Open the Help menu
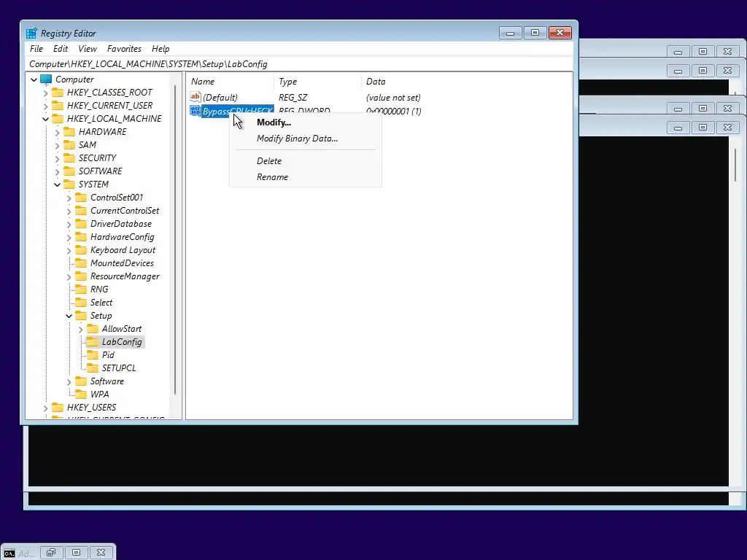Viewport: 747px width, 560px height. click(x=160, y=49)
